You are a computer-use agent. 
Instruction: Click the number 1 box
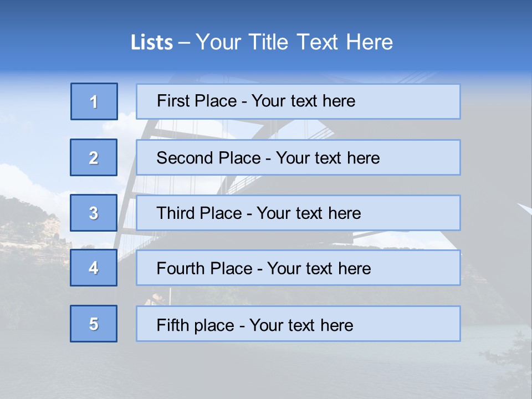click(94, 101)
